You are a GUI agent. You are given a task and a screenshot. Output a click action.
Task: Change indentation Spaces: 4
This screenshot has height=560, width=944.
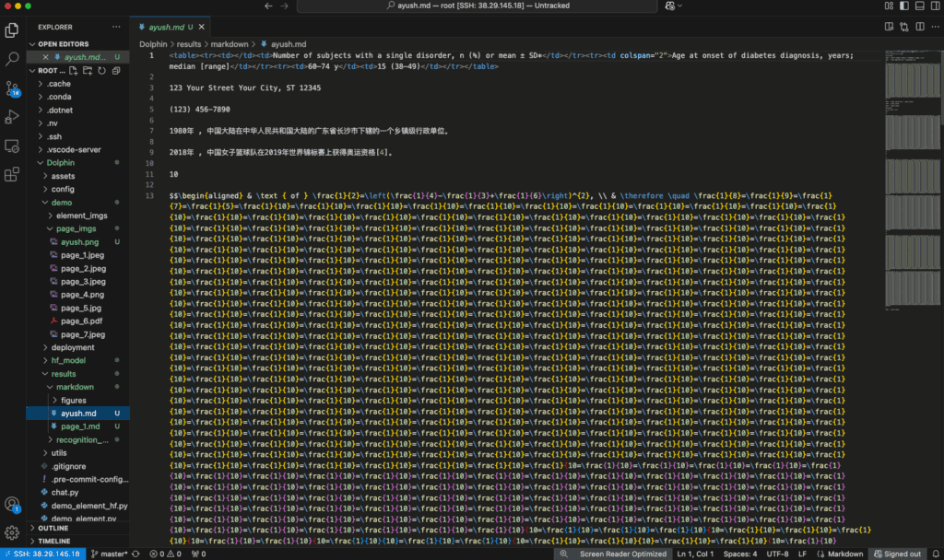coord(740,554)
